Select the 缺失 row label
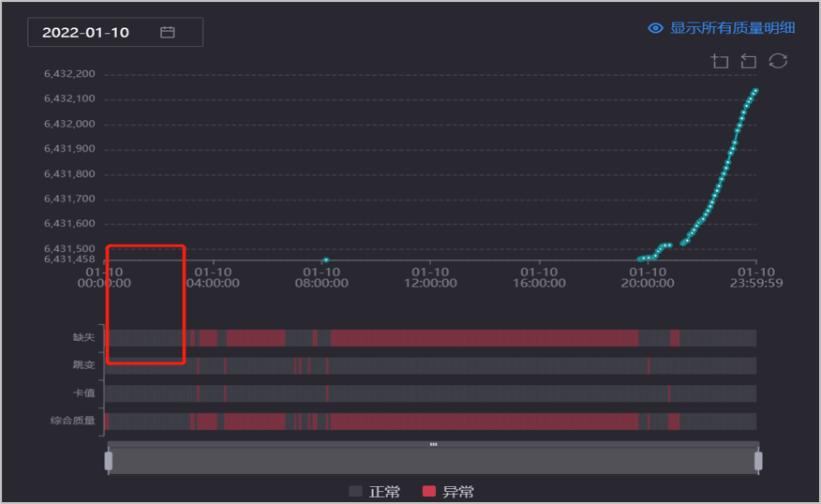821x504 pixels. pyautogui.click(x=84, y=337)
